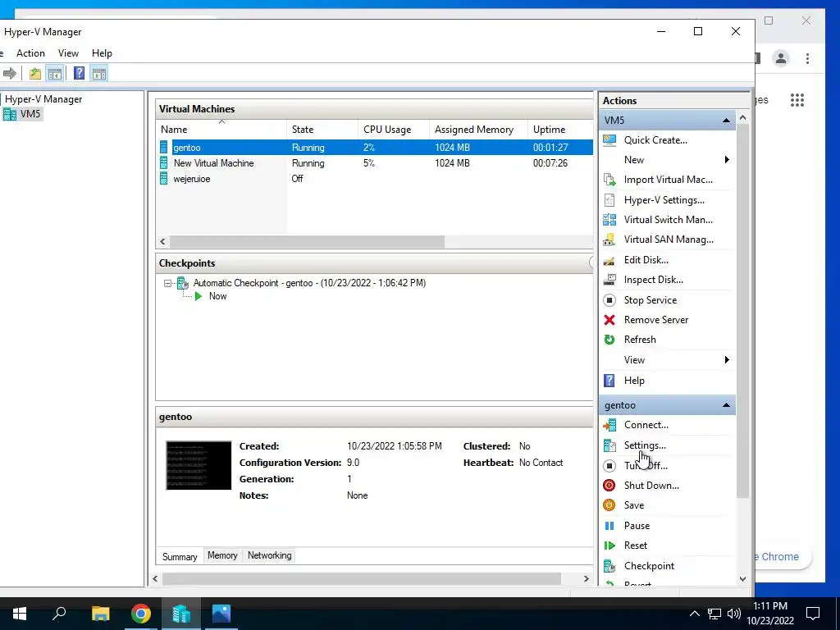
Task: Click the Edit Disk icon
Action: [609, 260]
